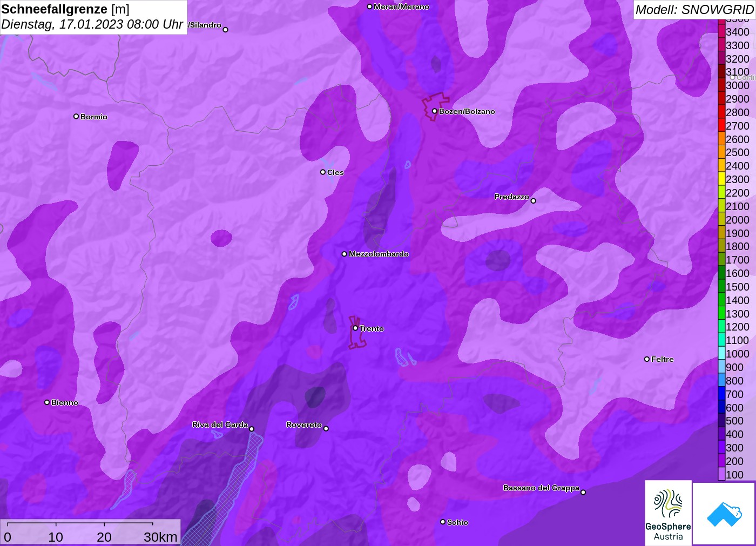The height and width of the screenshot is (546, 756).
Task: Click the Schio city marker dot
Action: tap(443, 522)
